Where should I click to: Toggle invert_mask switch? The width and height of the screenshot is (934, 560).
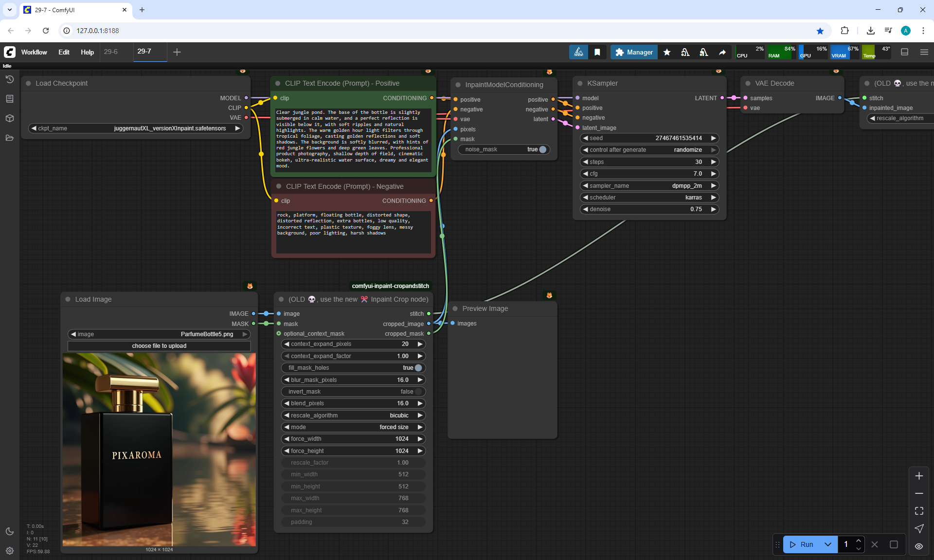[418, 392]
